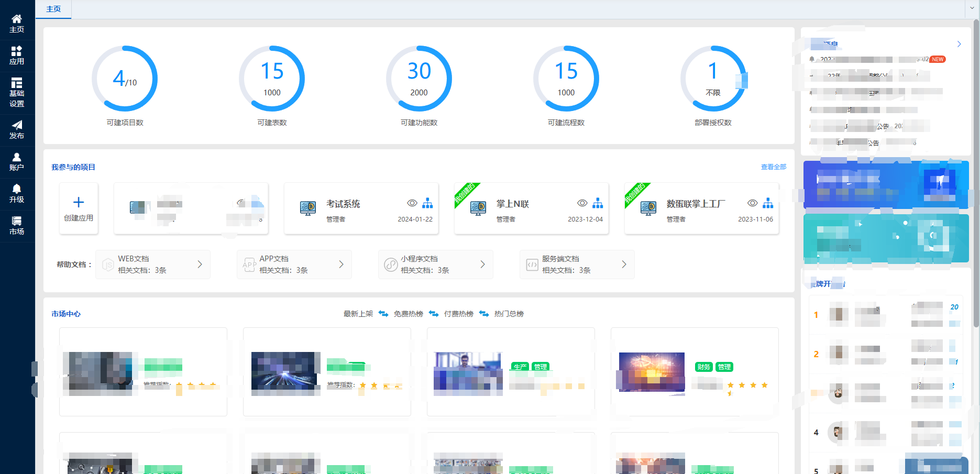
Task: Toggle the eye icon on 考试系统
Action: 412,203
